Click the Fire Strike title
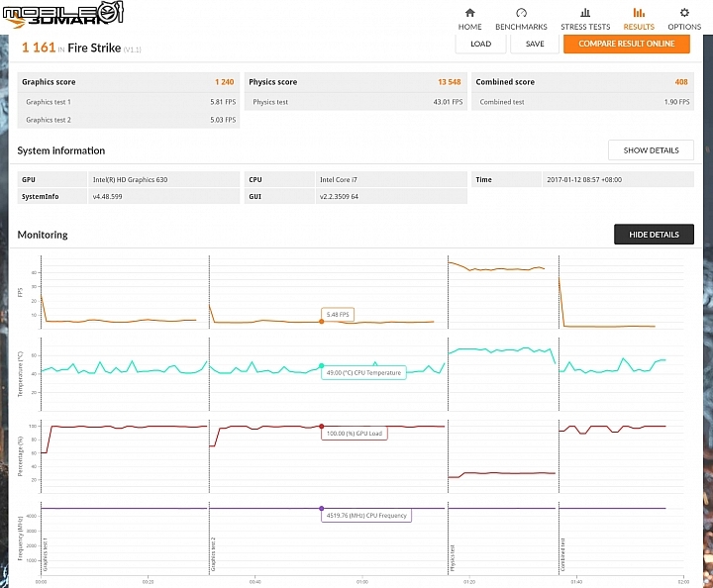The height and width of the screenshot is (588, 713). [94, 48]
